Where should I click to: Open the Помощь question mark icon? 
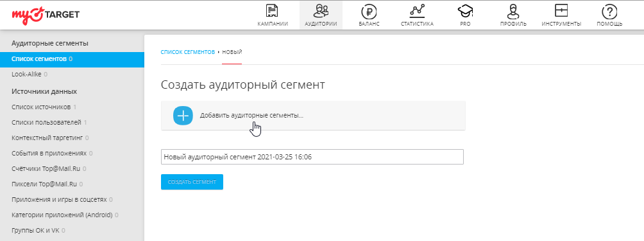pos(609,11)
